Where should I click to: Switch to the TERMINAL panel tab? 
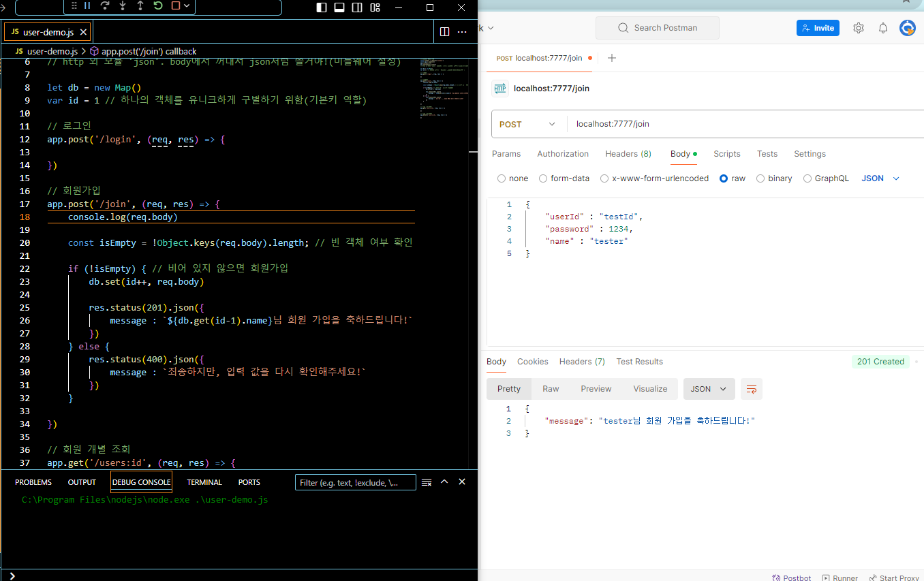(x=204, y=482)
